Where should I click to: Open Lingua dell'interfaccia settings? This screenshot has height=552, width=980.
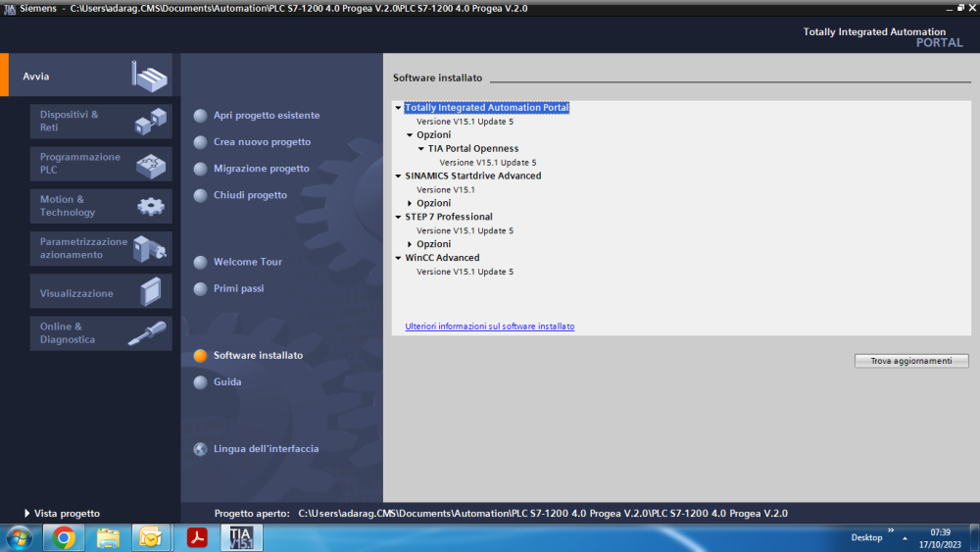coord(267,449)
